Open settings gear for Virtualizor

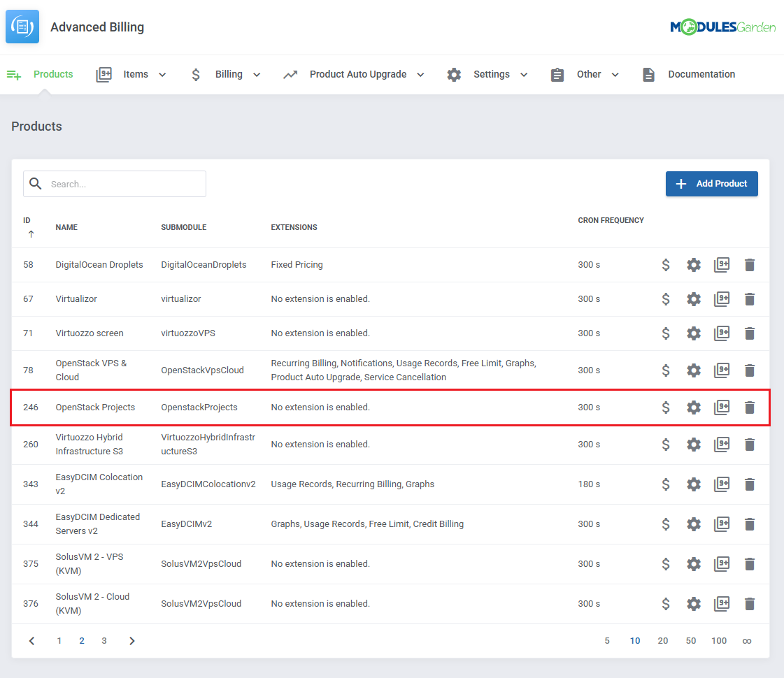coord(694,299)
